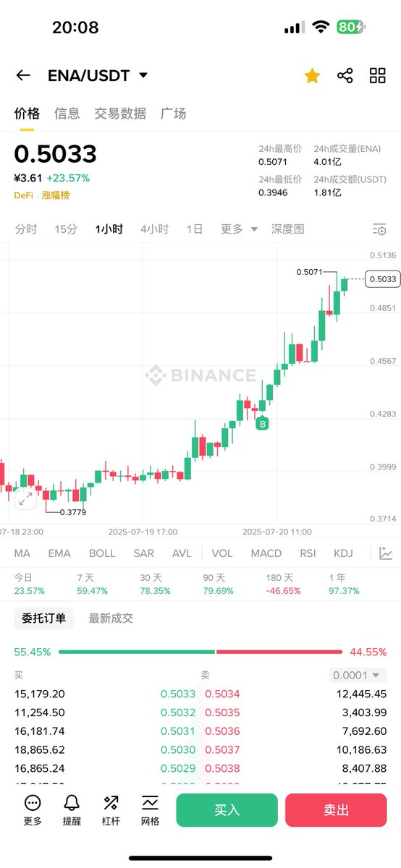Toggle the BOLL indicator
This screenshot has height=868, width=401.
point(102,553)
